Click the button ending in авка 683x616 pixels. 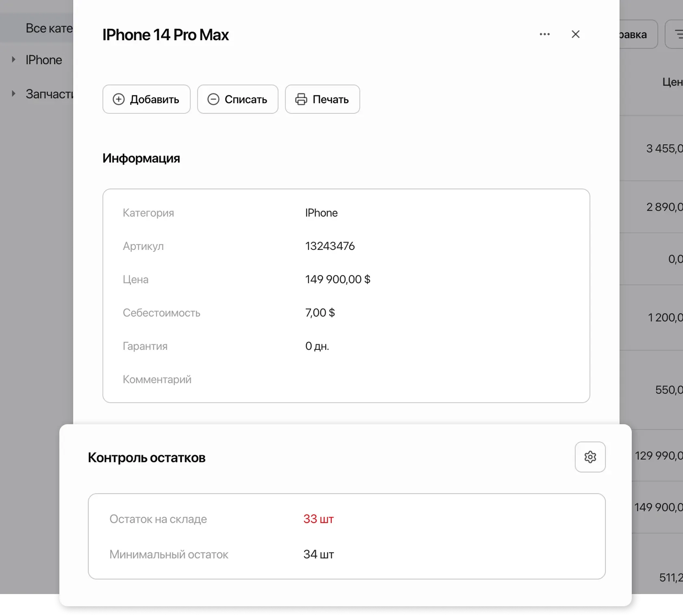633,34
